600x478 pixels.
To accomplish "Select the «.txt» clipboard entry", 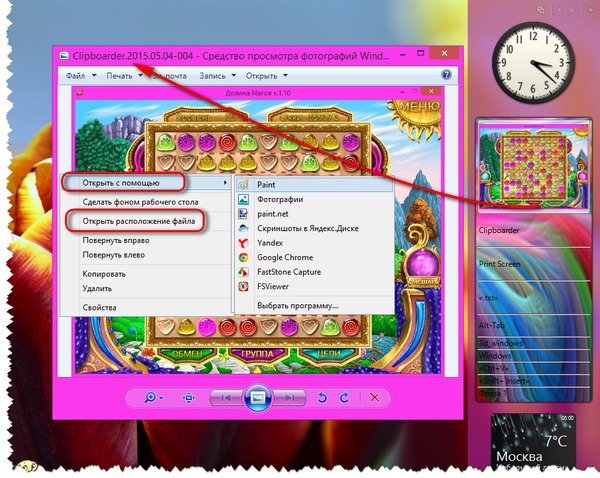I will click(x=533, y=298).
